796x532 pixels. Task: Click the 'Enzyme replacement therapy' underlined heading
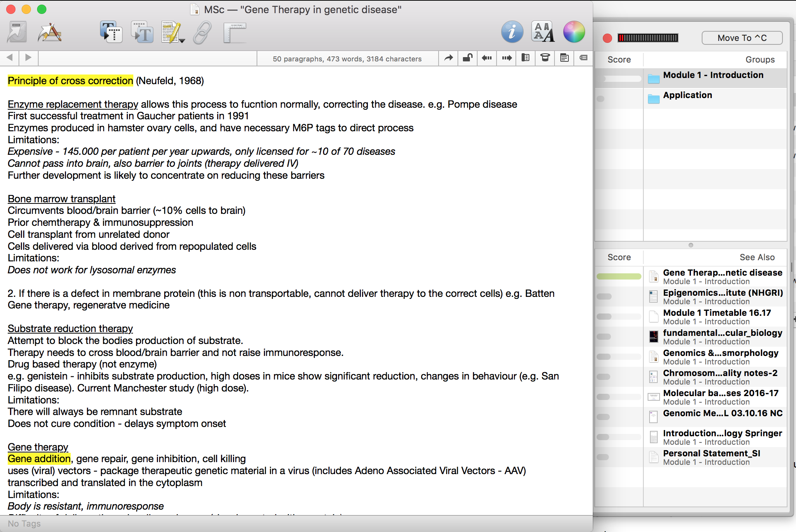pos(73,104)
